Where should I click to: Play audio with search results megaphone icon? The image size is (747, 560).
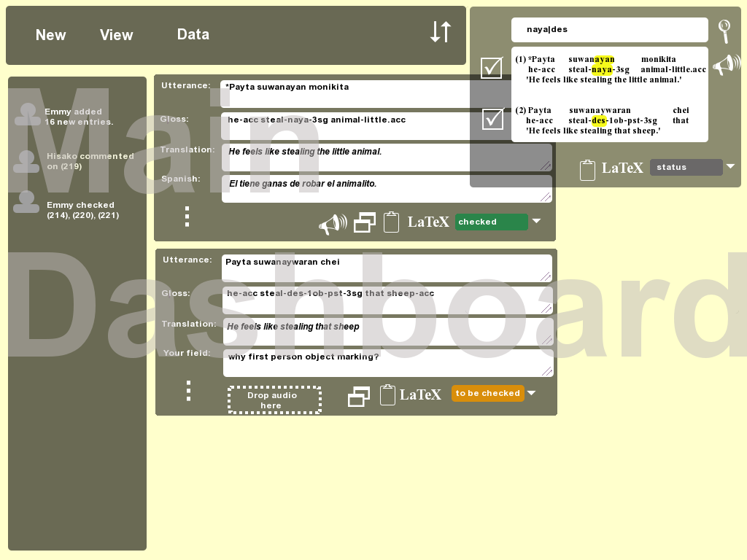[x=726, y=65]
